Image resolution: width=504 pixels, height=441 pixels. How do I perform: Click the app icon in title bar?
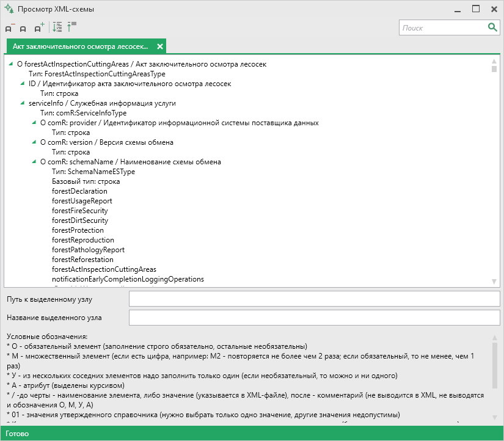pos(9,9)
